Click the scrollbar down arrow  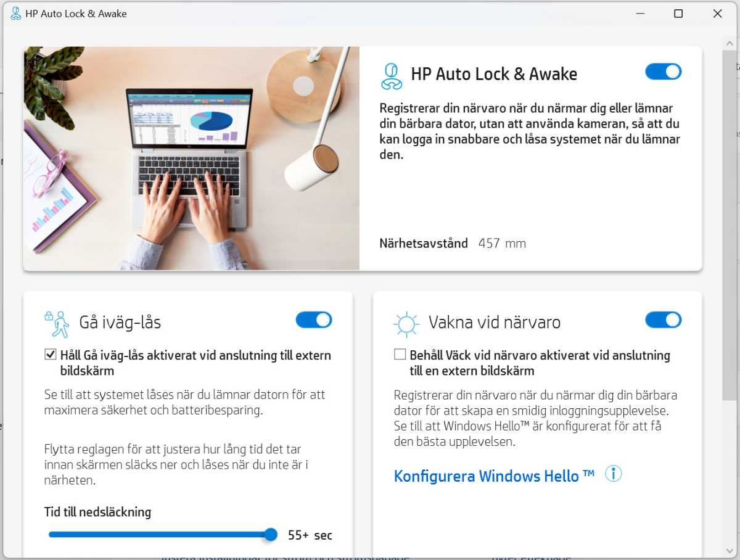pyautogui.click(x=728, y=550)
